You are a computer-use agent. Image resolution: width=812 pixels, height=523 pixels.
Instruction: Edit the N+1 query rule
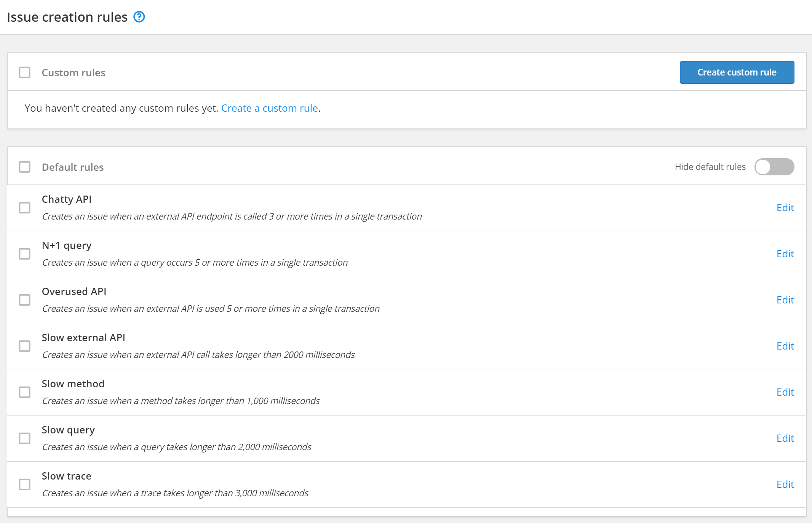pos(785,254)
